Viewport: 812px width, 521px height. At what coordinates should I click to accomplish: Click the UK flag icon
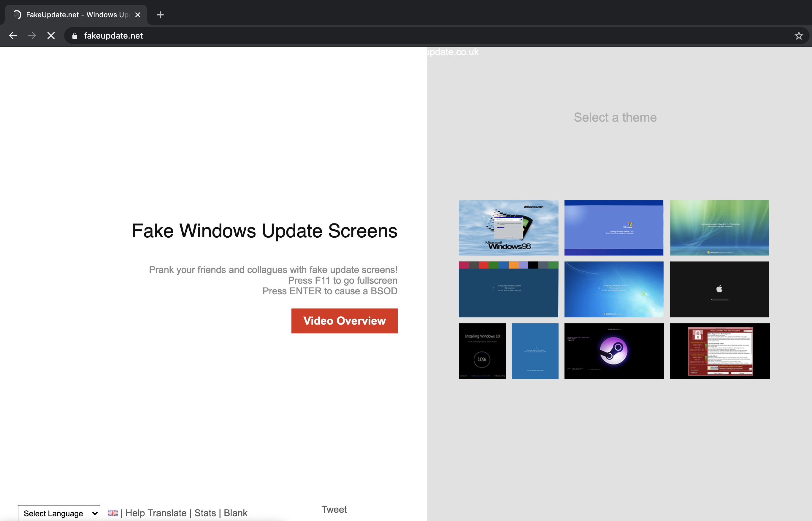[x=113, y=513]
